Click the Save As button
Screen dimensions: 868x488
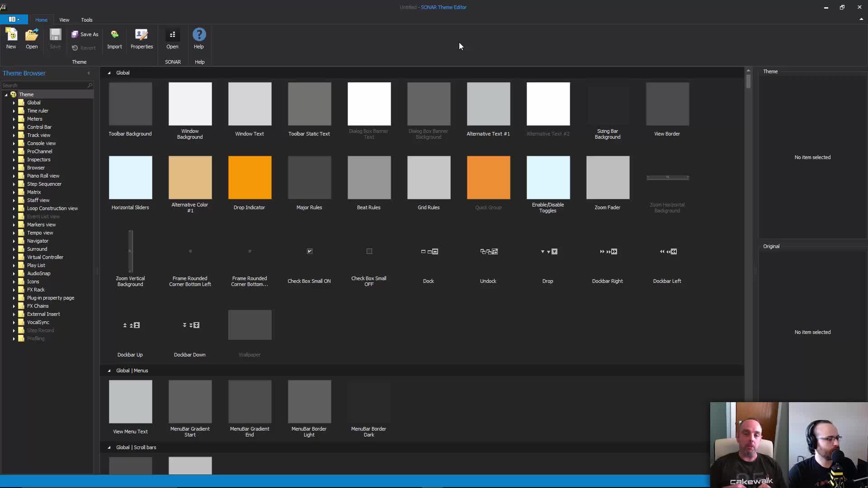click(x=85, y=34)
